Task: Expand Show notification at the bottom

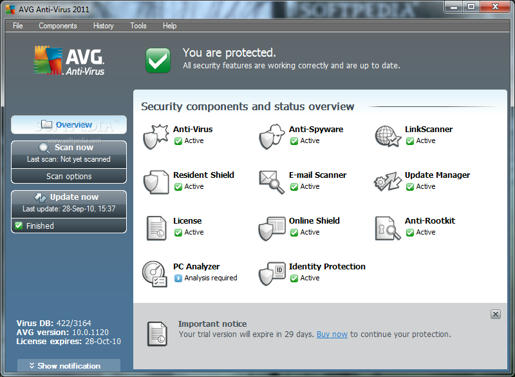Action: 69,366
